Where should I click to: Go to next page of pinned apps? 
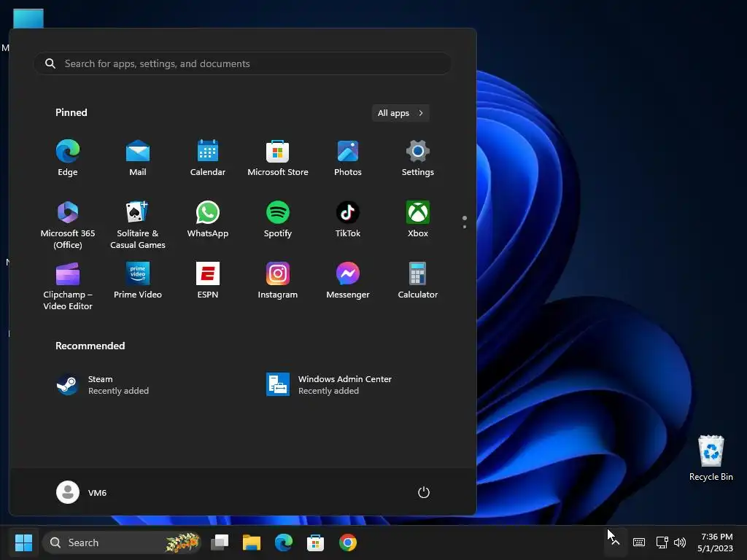465,227
